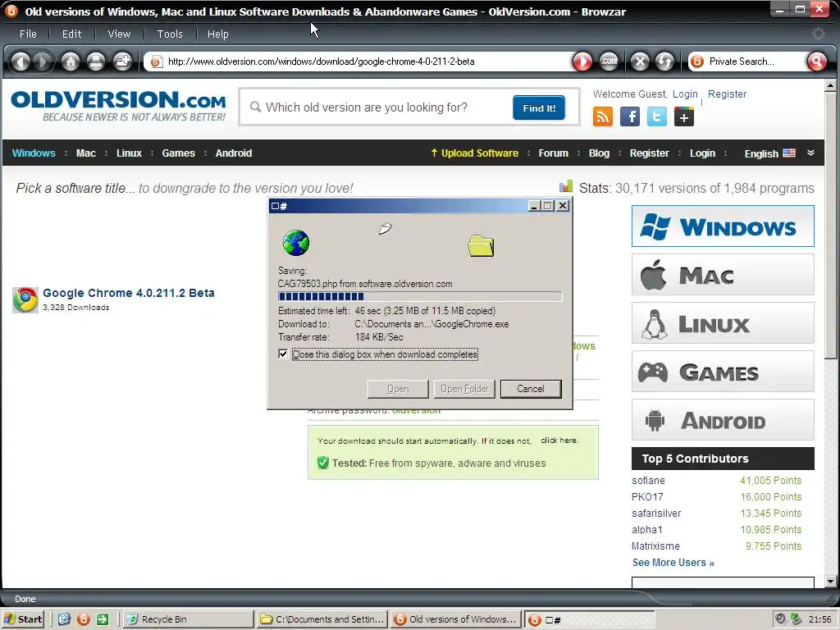
Task: Click the Find It! button
Action: click(x=539, y=107)
